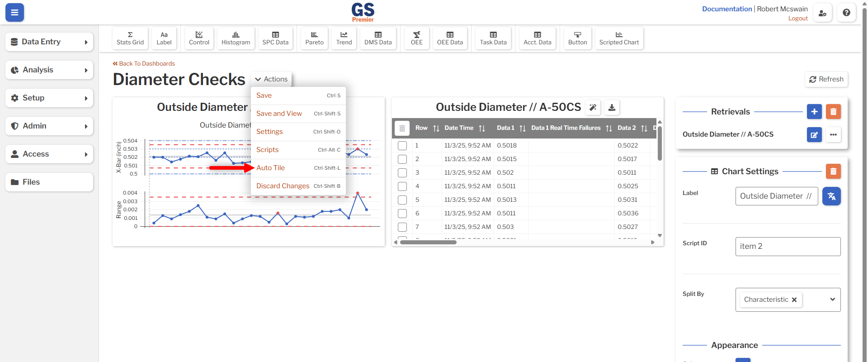Choose Auto Tile from Actions menu
This screenshot has width=868, height=362.
270,168
